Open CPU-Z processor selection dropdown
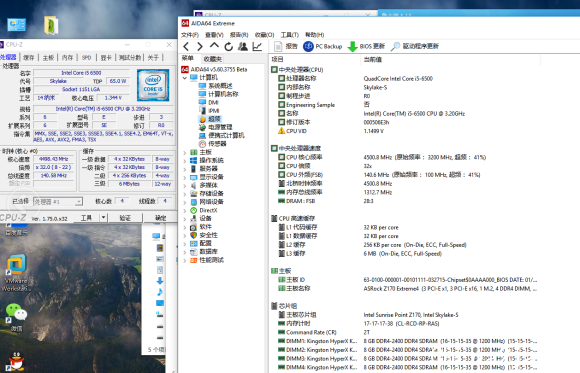Viewport: 580px width, 373px height. (x=58, y=202)
